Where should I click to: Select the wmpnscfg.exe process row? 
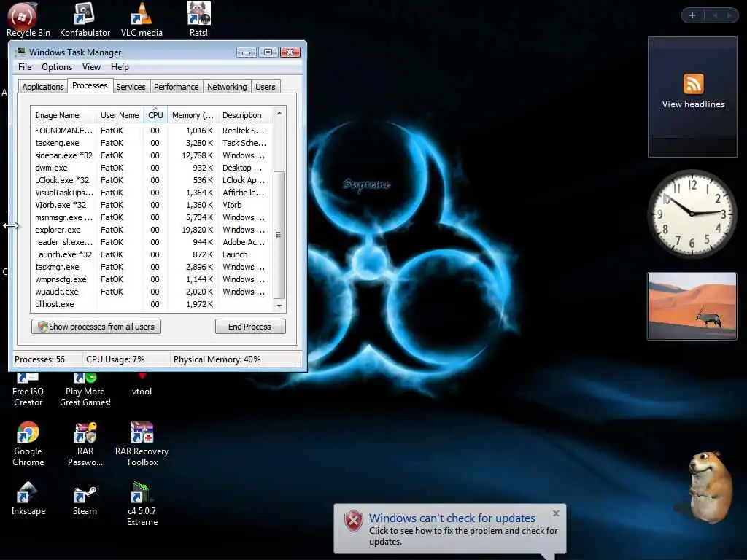pos(152,279)
